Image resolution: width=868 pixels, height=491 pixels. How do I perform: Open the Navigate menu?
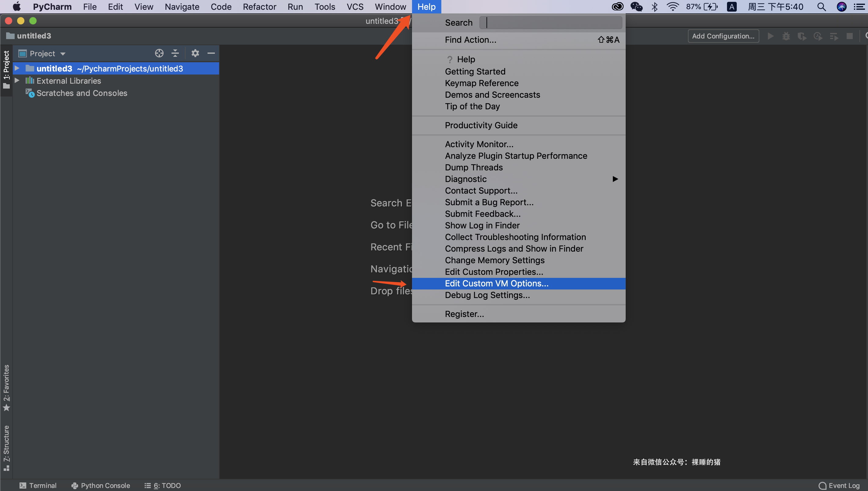(182, 7)
